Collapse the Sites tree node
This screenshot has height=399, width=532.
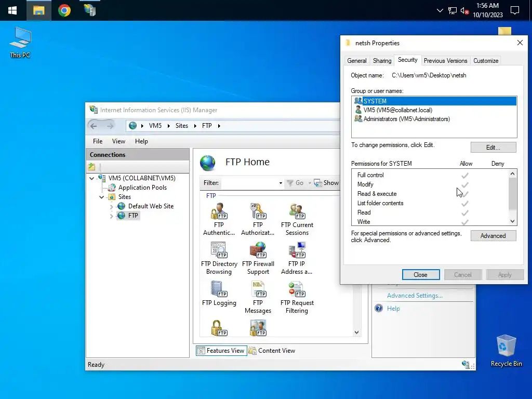tap(101, 197)
